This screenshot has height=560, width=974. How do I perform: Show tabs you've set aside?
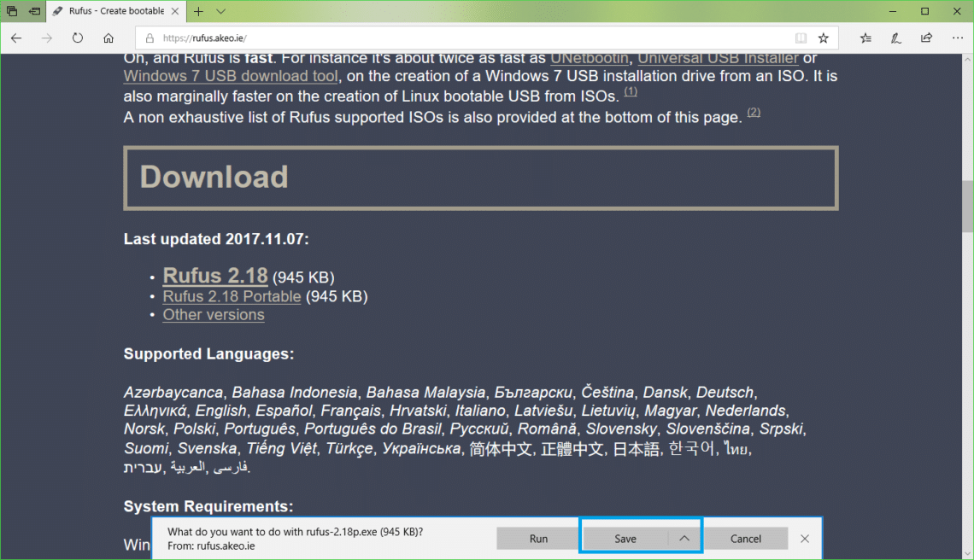(12, 12)
